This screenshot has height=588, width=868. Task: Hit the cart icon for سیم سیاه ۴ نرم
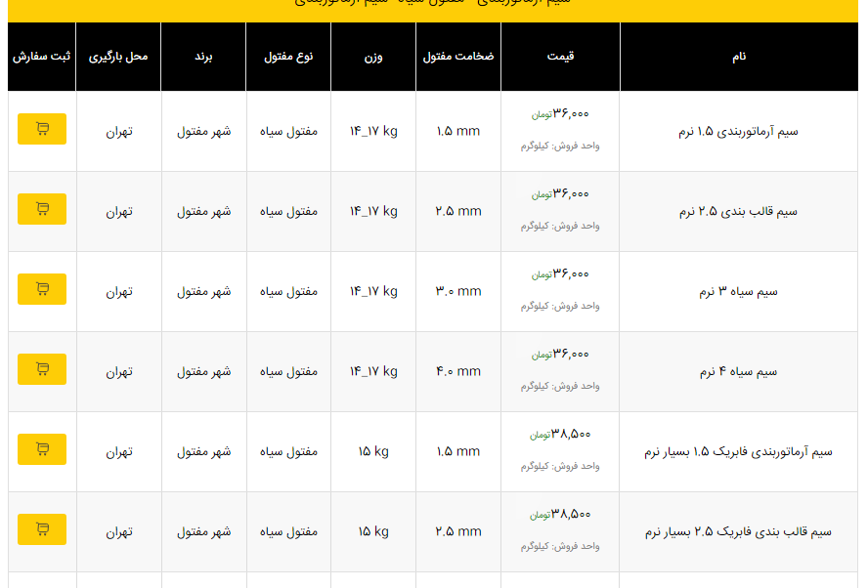point(42,369)
